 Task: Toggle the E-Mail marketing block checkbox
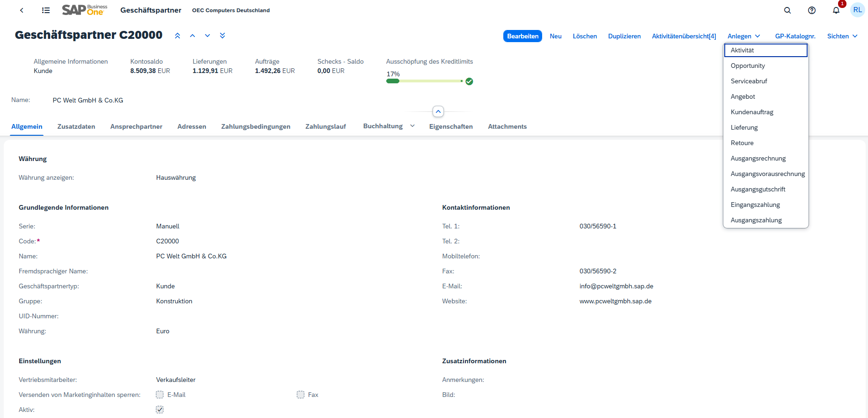point(160,395)
